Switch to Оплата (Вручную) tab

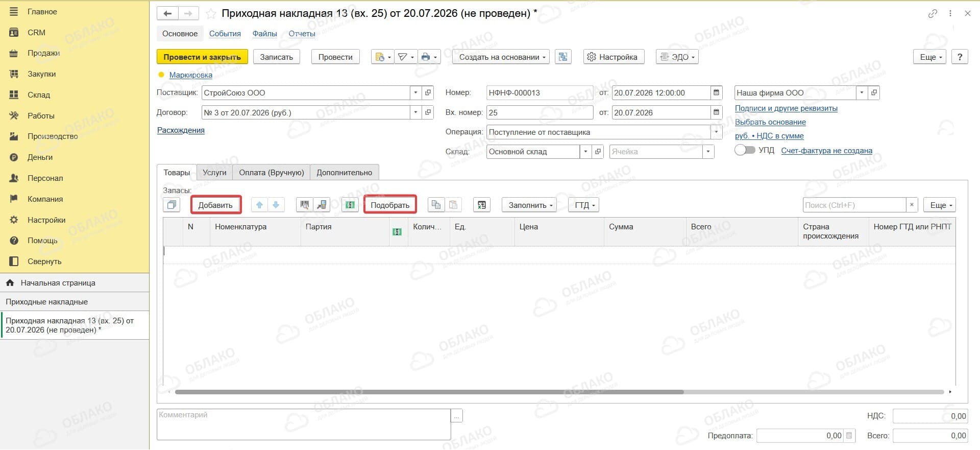click(272, 172)
